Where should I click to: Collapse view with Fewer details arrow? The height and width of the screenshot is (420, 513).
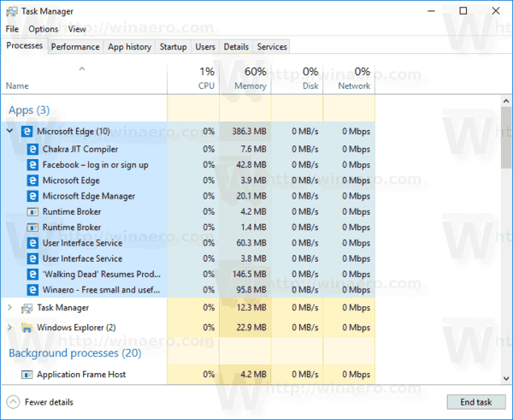click(x=13, y=402)
